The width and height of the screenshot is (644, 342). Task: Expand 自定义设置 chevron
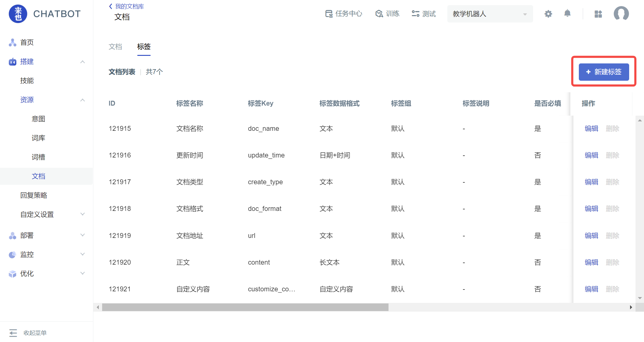pyautogui.click(x=82, y=214)
